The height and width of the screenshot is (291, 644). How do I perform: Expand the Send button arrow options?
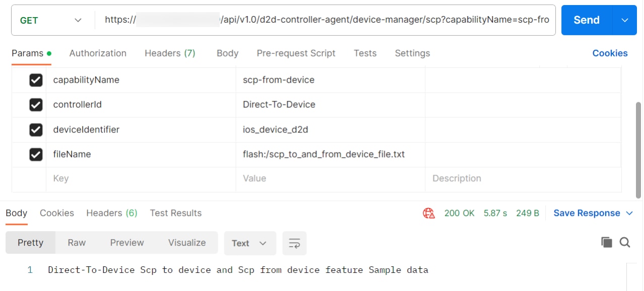click(x=625, y=20)
